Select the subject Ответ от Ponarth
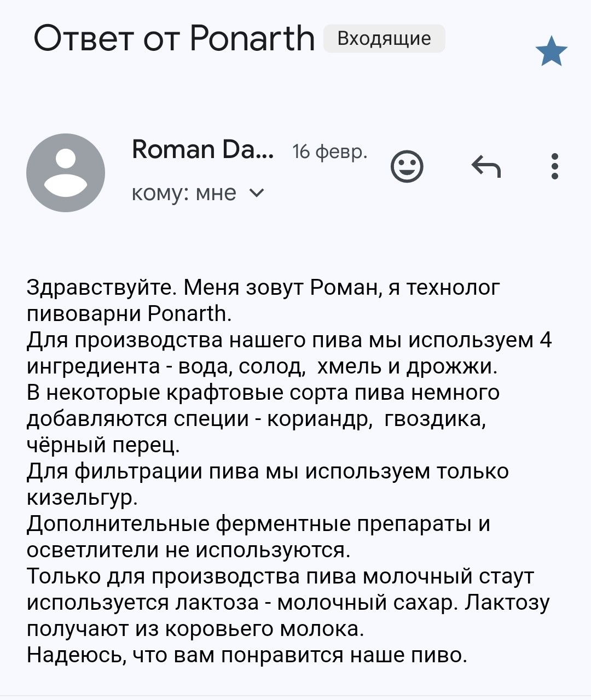This screenshot has height=700, width=591. [x=175, y=39]
